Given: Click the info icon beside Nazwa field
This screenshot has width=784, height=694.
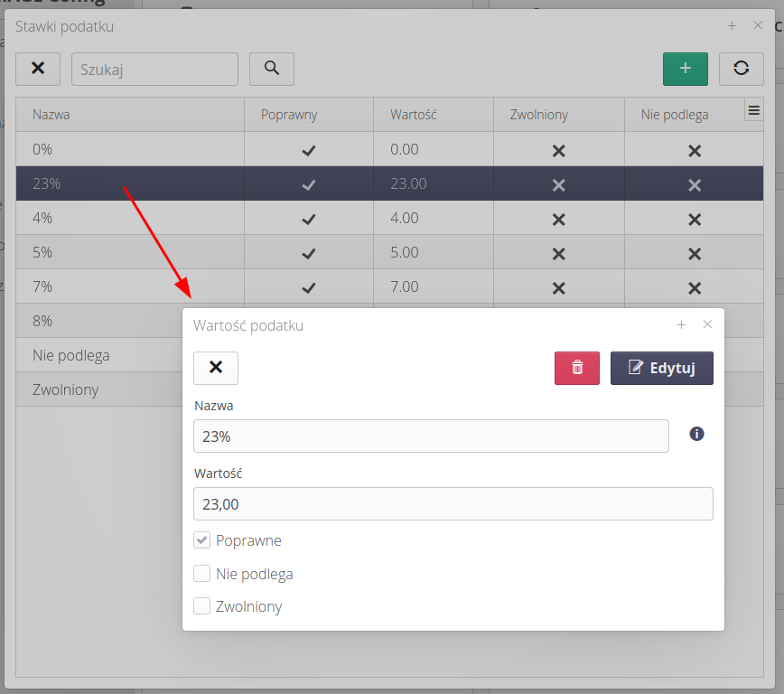Looking at the screenshot, I should [696, 434].
